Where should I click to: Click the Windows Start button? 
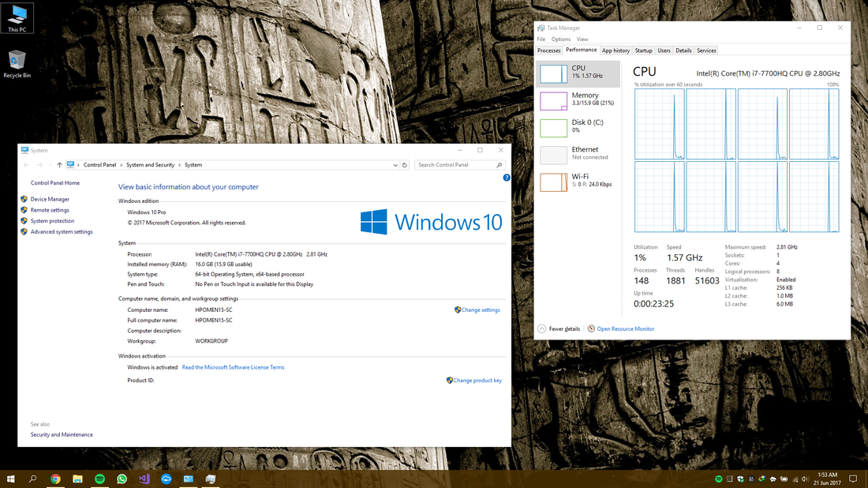[10, 479]
